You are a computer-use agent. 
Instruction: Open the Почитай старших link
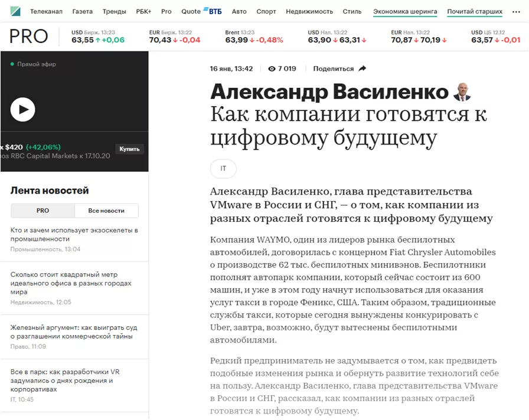point(475,12)
